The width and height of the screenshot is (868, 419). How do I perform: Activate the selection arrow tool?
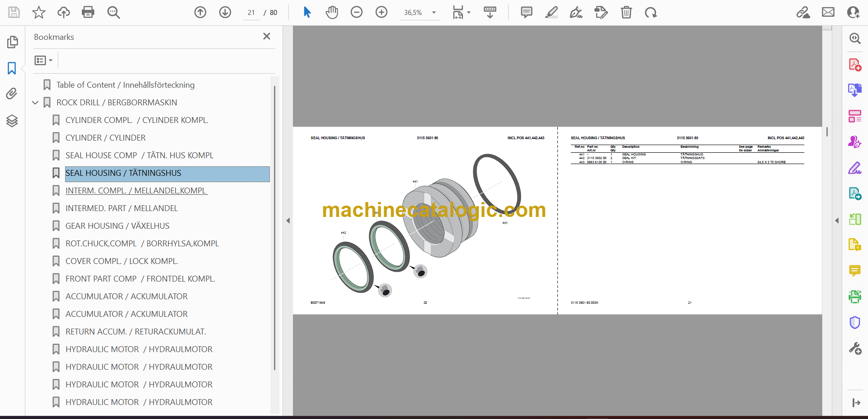(x=307, y=12)
